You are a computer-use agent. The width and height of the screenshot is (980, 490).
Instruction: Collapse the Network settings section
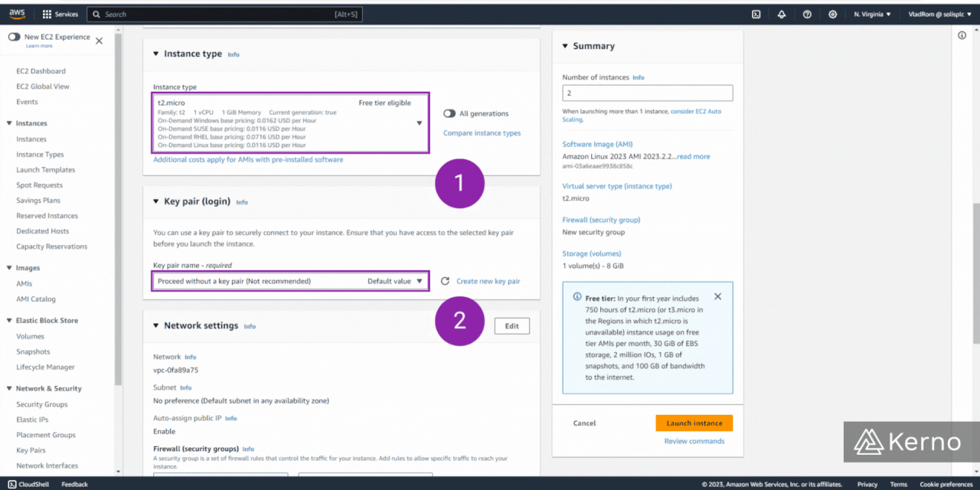coord(155,325)
